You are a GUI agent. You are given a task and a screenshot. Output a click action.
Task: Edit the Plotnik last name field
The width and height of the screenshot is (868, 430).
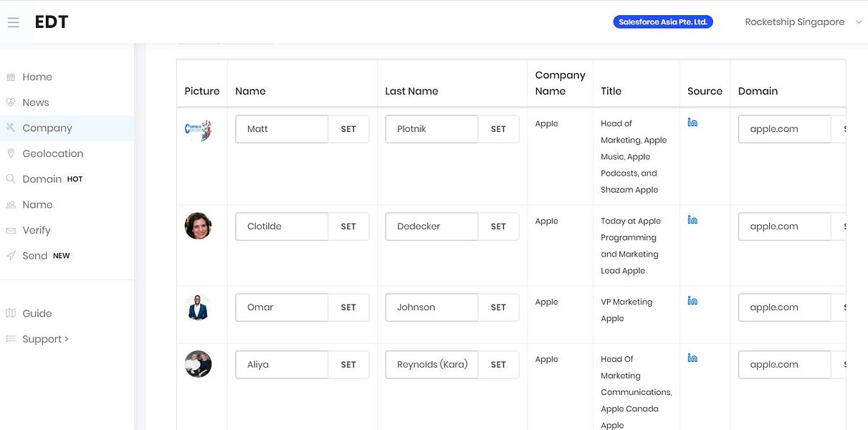point(431,129)
